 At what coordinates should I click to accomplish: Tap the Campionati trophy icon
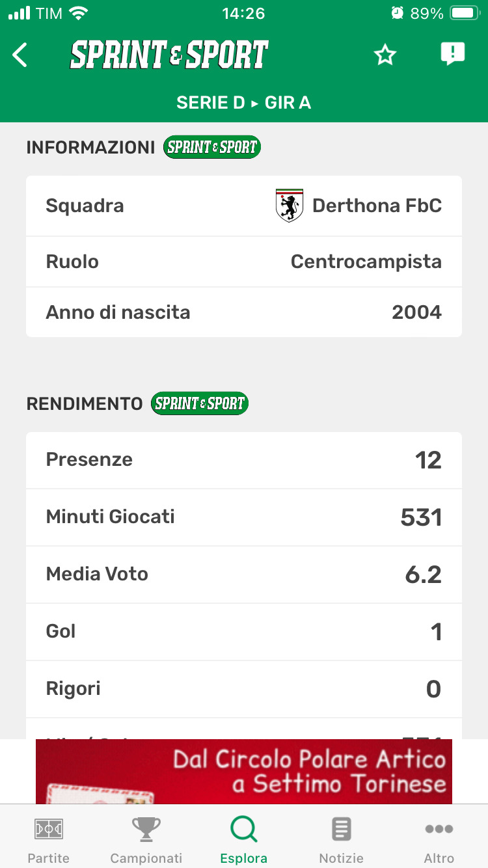point(146,829)
